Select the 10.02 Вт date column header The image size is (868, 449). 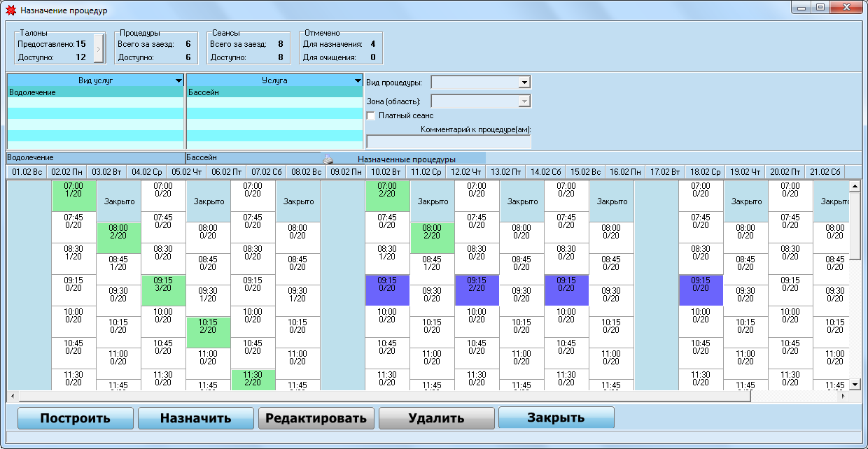click(x=386, y=171)
